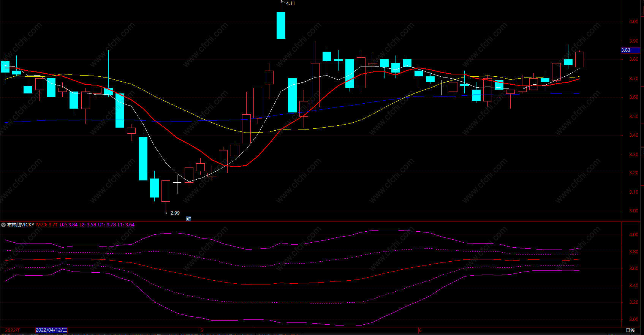Click the 3.20 tick on indicator axis

[x=634, y=302]
